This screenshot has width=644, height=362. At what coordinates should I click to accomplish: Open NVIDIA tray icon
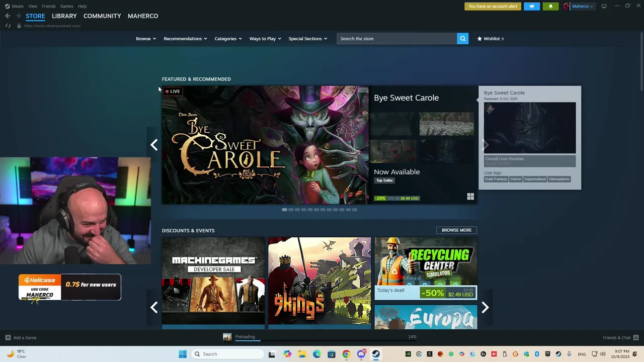[408, 354]
